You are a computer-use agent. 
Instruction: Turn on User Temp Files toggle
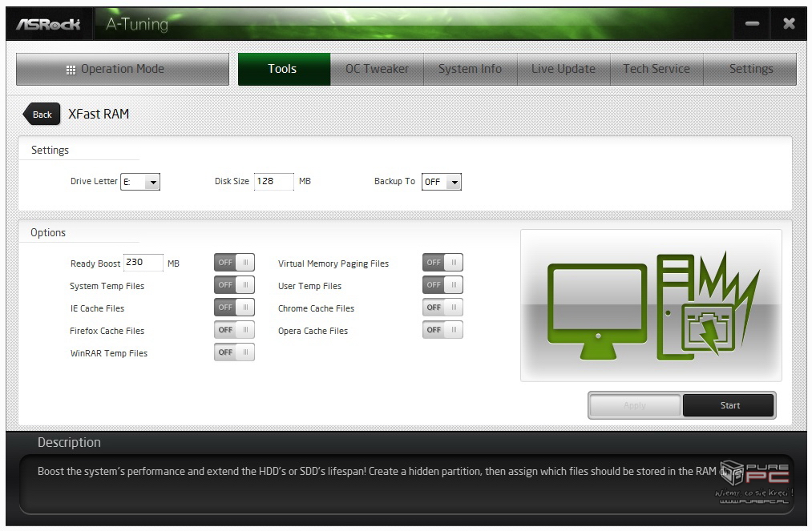tap(442, 284)
